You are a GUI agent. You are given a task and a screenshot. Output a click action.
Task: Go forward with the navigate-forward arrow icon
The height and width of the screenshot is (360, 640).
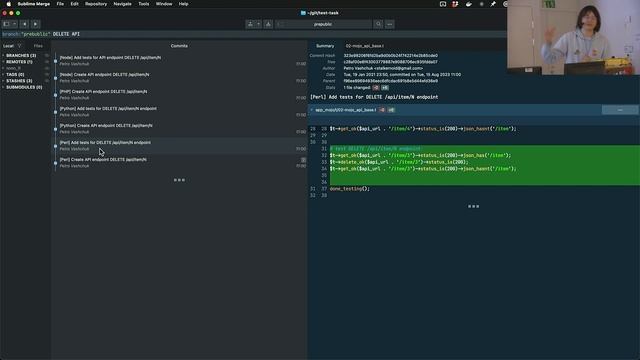click(36, 24)
